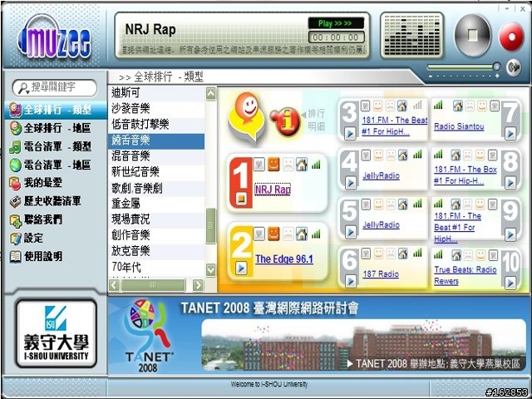Viewport: 532px width, 399px height.
Task: Click genre list scroll left arrow
Action: coord(115,285)
